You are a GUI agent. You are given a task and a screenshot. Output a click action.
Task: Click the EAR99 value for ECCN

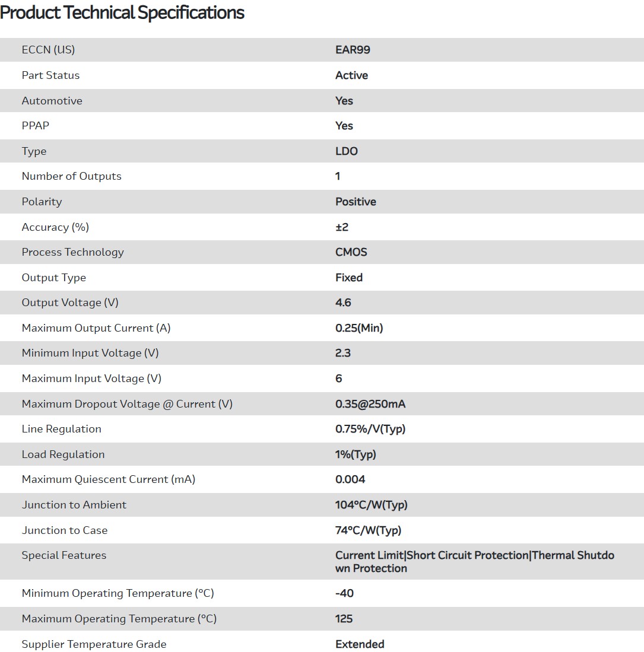[353, 50]
